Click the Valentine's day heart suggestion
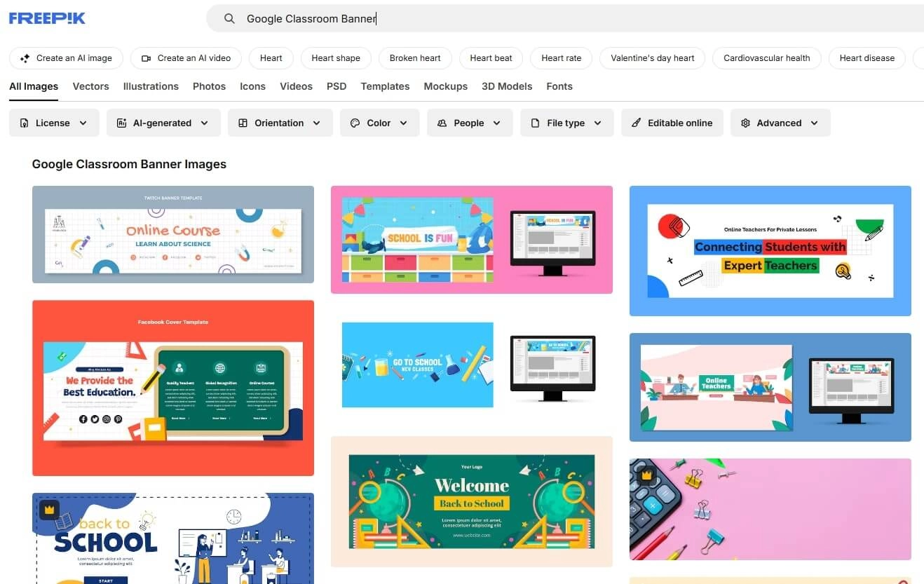 (652, 58)
